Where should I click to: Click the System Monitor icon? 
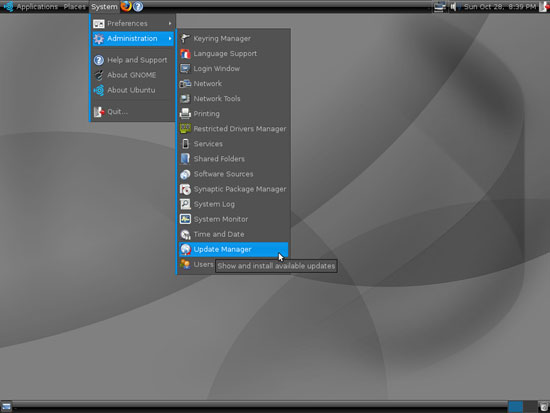[185, 219]
